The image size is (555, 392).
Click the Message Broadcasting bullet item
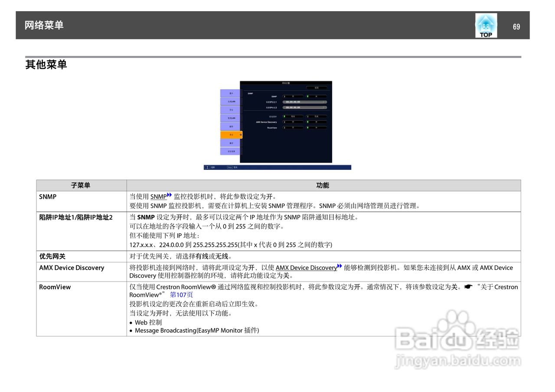pyautogui.click(x=197, y=330)
